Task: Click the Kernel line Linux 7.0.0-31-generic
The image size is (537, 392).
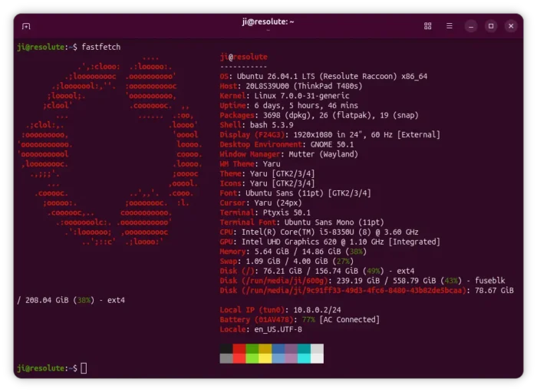Action: tap(285, 96)
